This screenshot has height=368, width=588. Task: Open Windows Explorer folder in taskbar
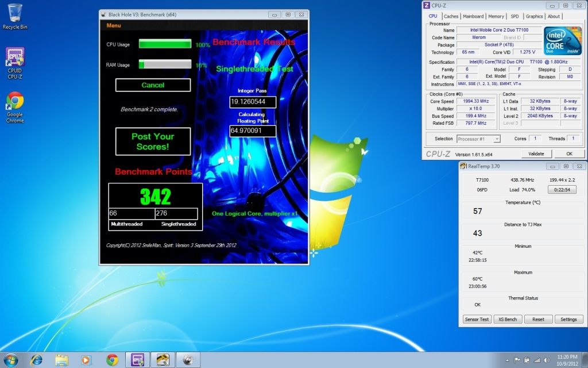[61, 360]
